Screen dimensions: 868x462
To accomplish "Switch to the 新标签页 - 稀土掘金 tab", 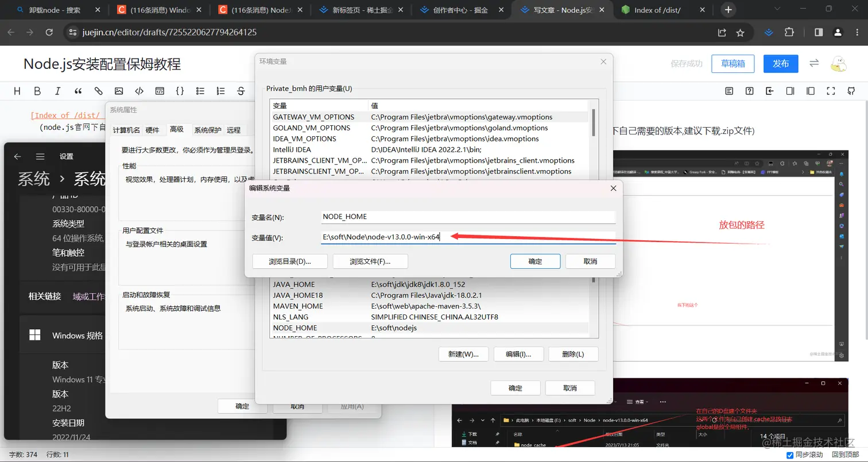I will (362, 10).
